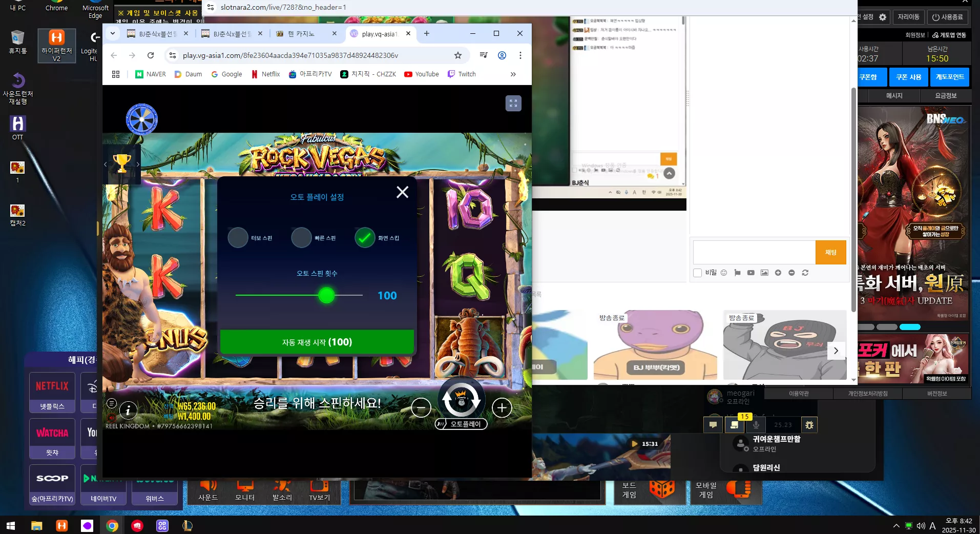Start autoplay with 자동 재생 시작 (100) button

(x=317, y=342)
